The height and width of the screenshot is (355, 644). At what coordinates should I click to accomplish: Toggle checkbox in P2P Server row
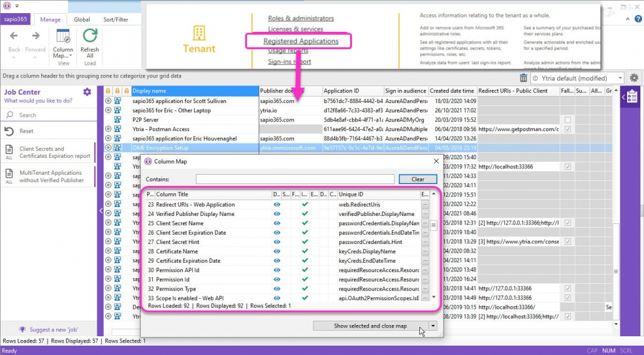pyautogui.click(x=568, y=120)
